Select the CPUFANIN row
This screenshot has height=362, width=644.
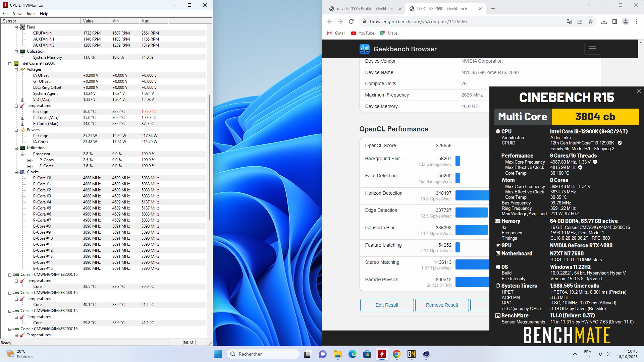[x=103, y=33]
